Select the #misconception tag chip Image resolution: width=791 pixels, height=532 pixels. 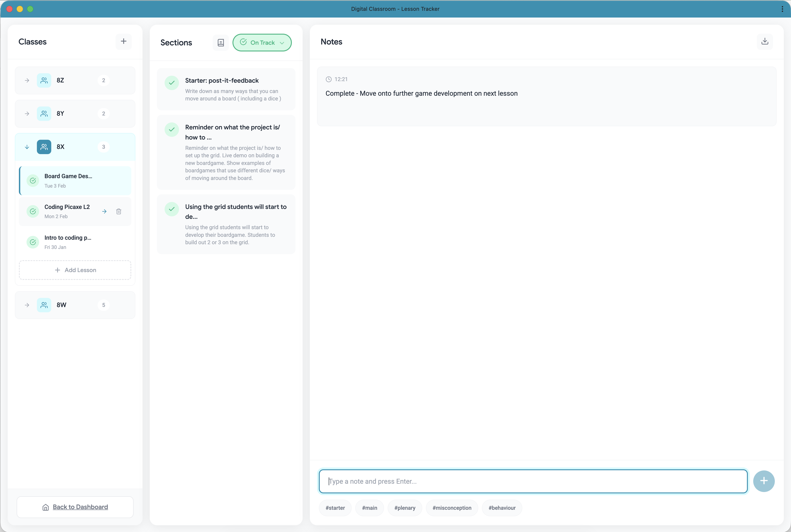coord(451,508)
